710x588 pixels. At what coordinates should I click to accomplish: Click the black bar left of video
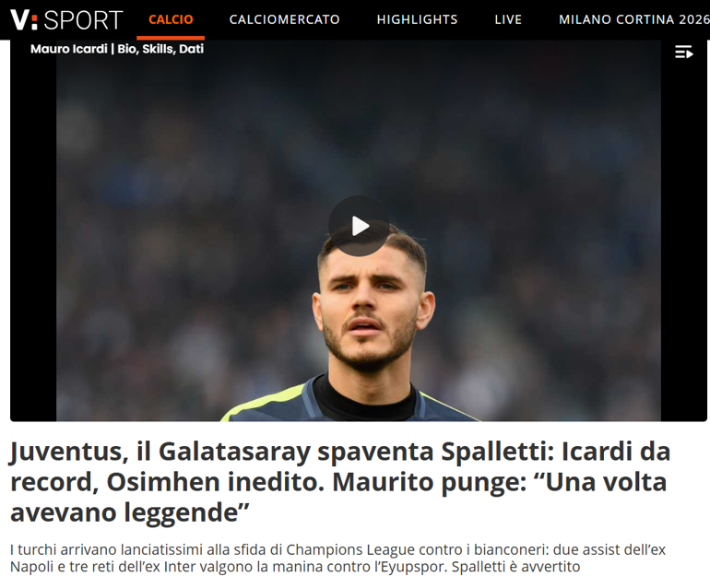tap(33, 235)
